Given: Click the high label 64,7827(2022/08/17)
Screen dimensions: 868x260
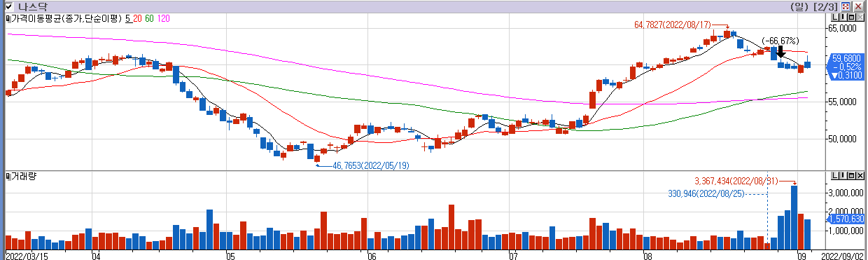Looking at the screenshot, I should tap(673, 25).
